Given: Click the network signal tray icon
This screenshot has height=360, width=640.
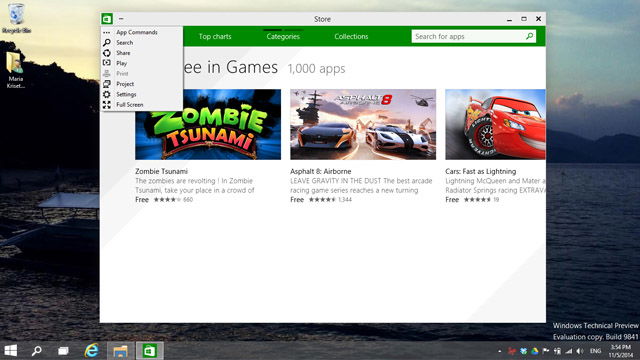Looking at the screenshot, I should coord(569,351).
